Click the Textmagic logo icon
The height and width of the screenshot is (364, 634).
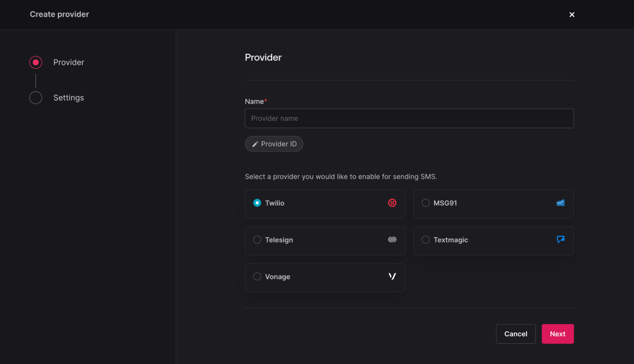click(561, 239)
